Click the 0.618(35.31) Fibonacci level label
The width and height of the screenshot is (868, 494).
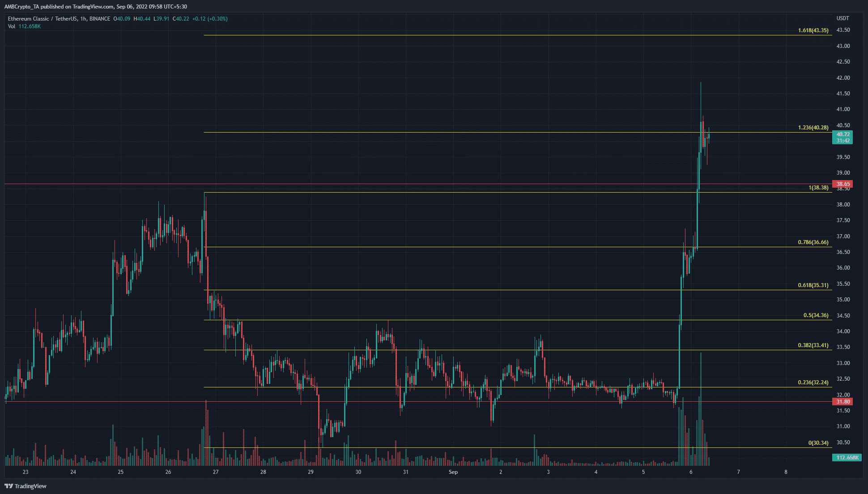[x=813, y=285]
